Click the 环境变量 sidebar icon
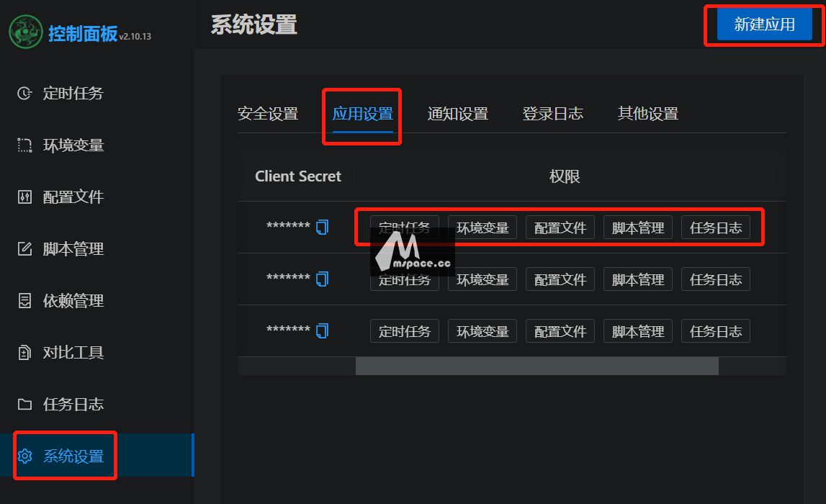826x504 pixels. tap(24, 145)
